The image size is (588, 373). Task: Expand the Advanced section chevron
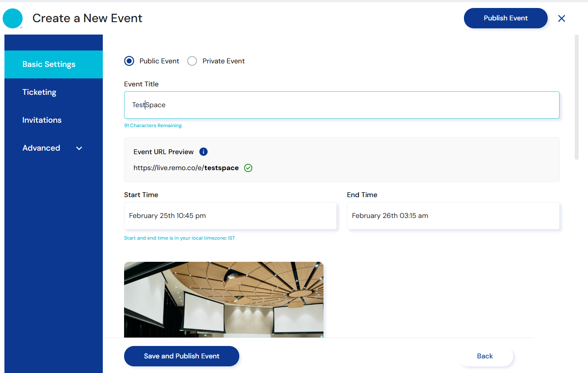[79, 148]
